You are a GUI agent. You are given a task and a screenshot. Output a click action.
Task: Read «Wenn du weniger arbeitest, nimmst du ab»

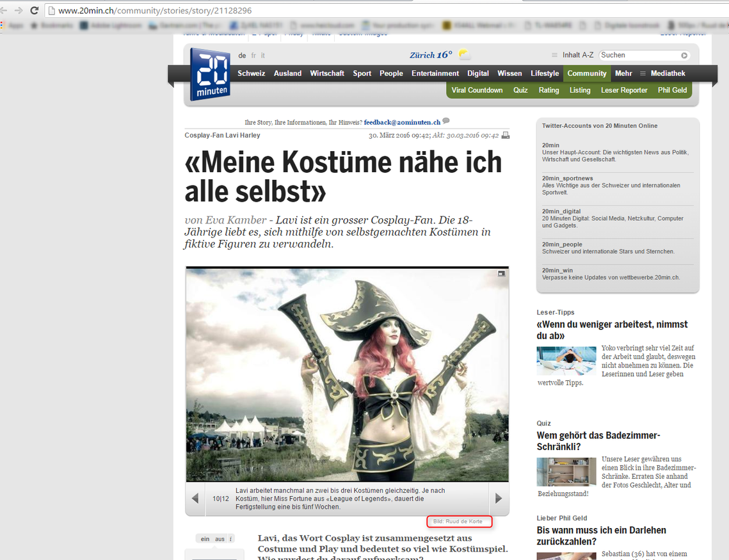pos(612,330)
